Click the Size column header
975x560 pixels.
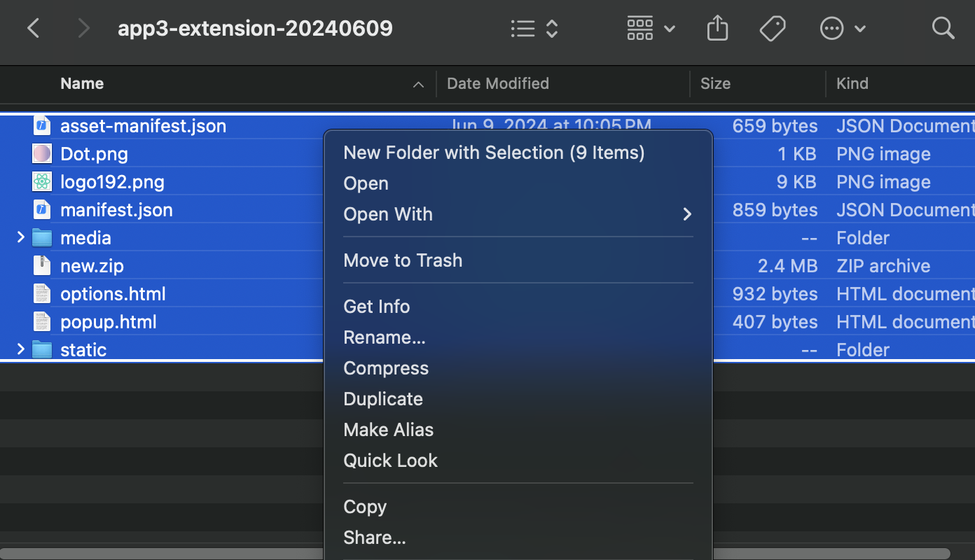tap(715, 83)
